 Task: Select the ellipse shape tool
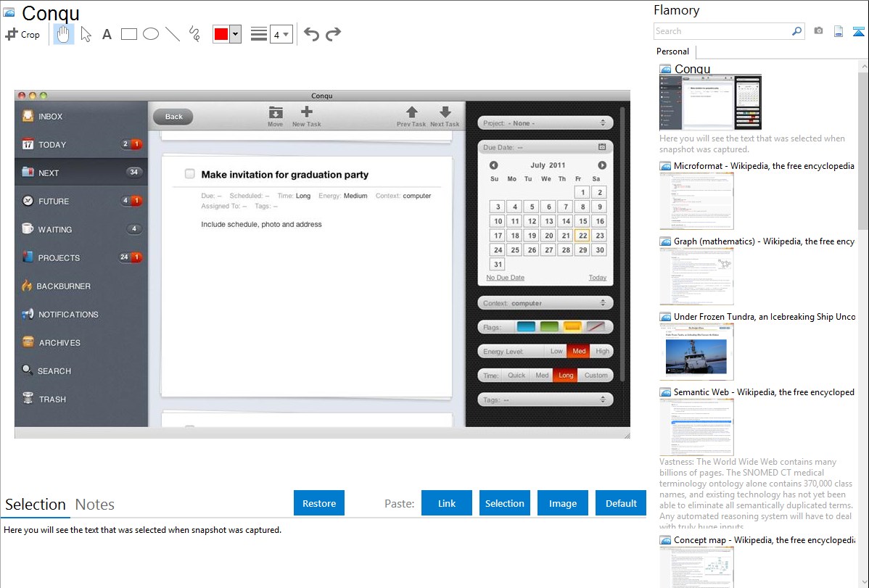pyautogui.click(x=151, y=34)
